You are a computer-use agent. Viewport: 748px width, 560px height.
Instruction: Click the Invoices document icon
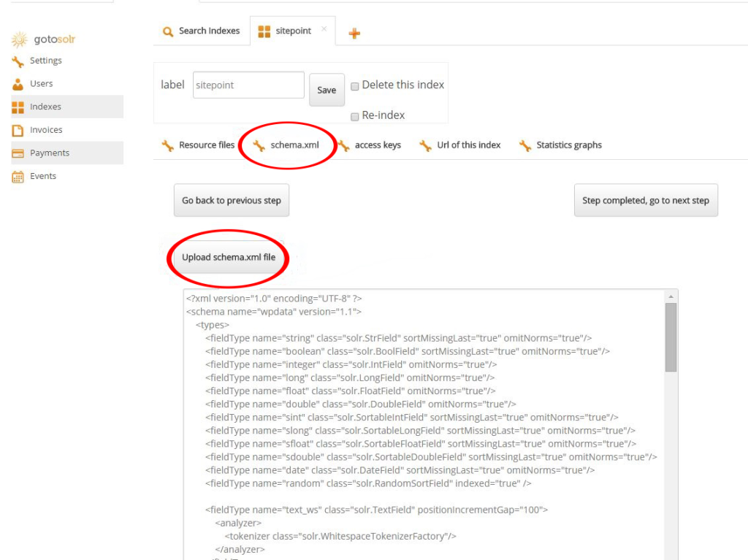pyautogui.click(x=18, y=130)
